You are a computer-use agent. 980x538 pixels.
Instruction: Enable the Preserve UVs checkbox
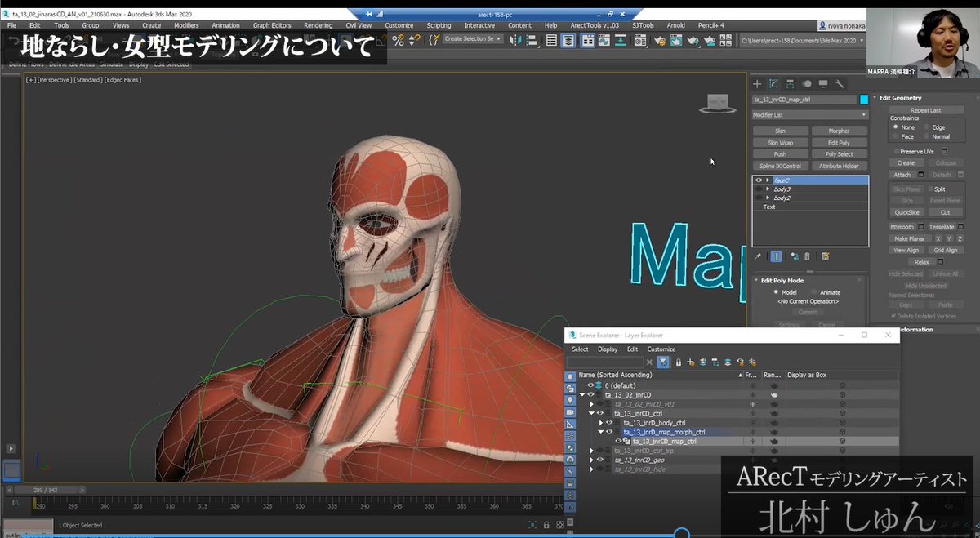[x=896, y=151]
